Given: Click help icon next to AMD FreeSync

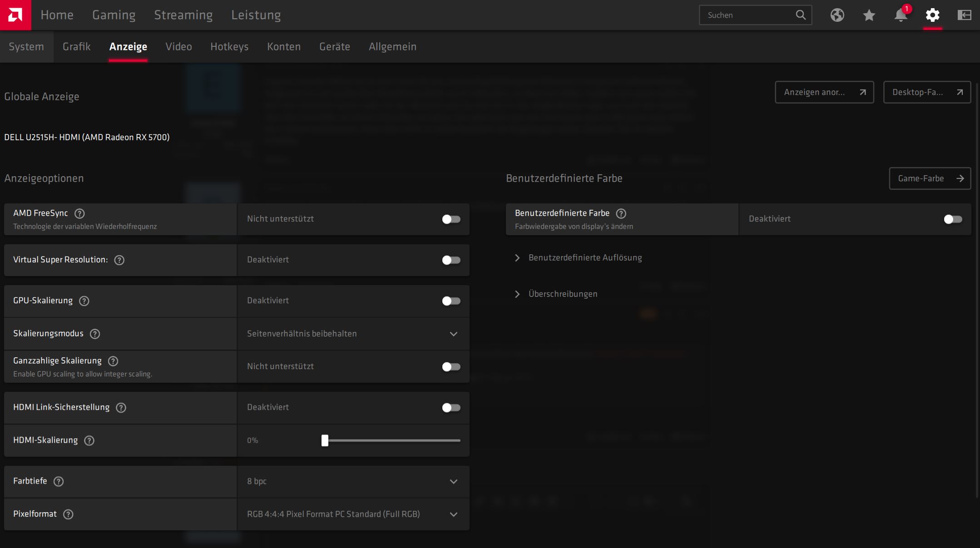Looking at the screenshot, I should click(79, 213).
